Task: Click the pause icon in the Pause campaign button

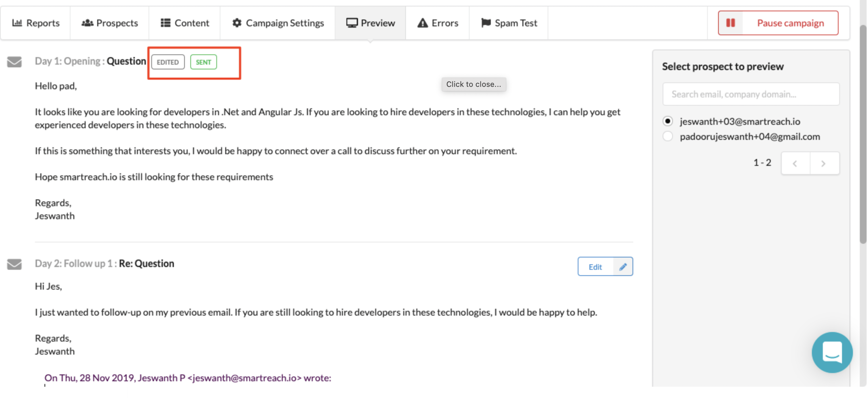Action: [730, 23]
